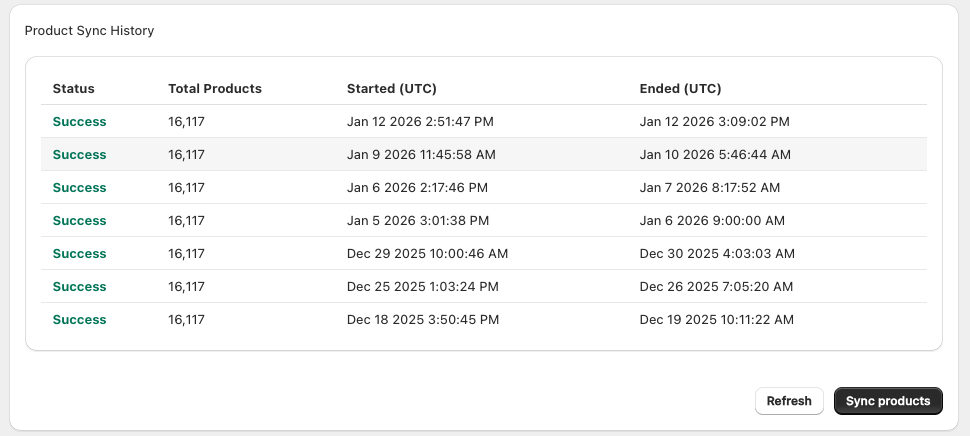Click Success status for Jan 12 sync
This screenshot has height=436, width=970.
pos(79,122)
